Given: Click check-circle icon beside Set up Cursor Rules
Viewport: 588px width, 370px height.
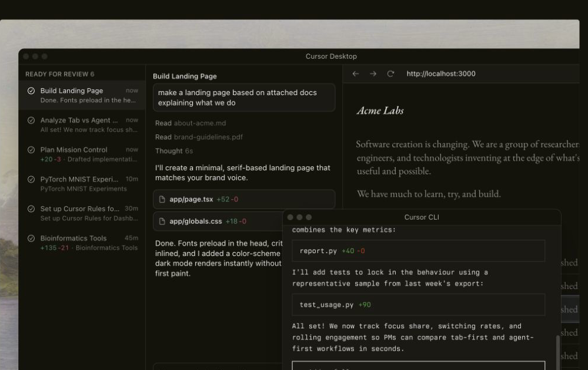Looking at the screenshot, I should [x=31, y=208].
